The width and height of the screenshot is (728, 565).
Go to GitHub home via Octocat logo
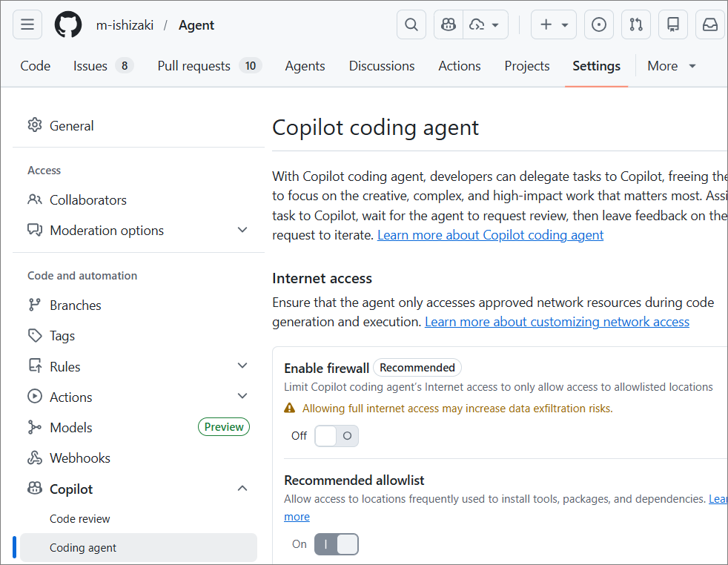click(x=68, y=24)
